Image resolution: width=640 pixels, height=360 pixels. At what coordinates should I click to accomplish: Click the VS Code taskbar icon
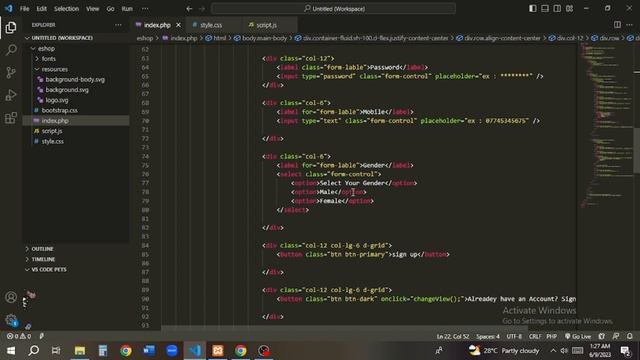[195, 351]
